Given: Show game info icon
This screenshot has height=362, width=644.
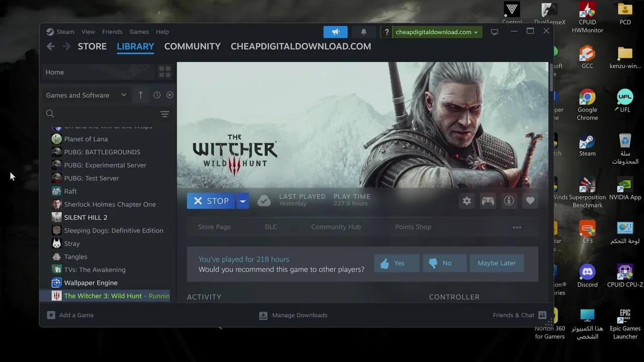Looking at the screenshot, I should [x=509, y=201].
